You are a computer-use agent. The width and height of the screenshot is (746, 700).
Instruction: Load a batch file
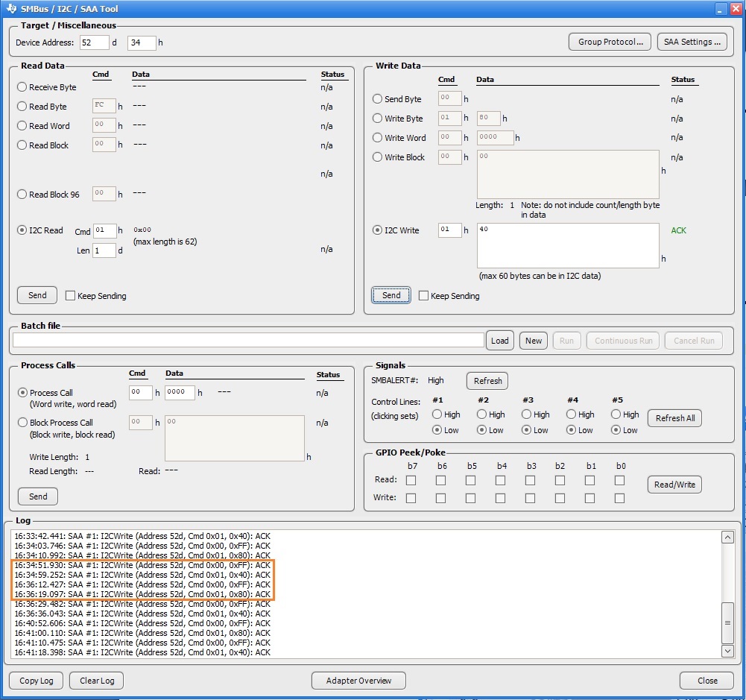499,341
